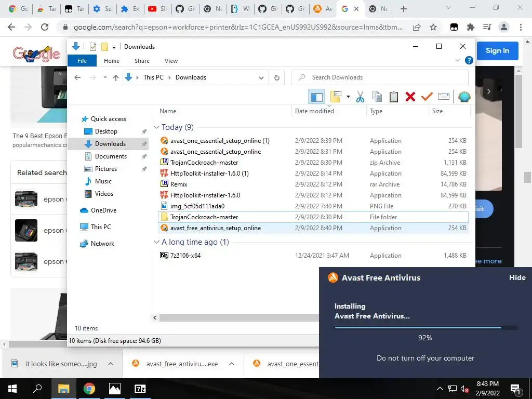Select the 7z2106-x64 application
This screenshot has width=532, height=399.
(313, 256)
